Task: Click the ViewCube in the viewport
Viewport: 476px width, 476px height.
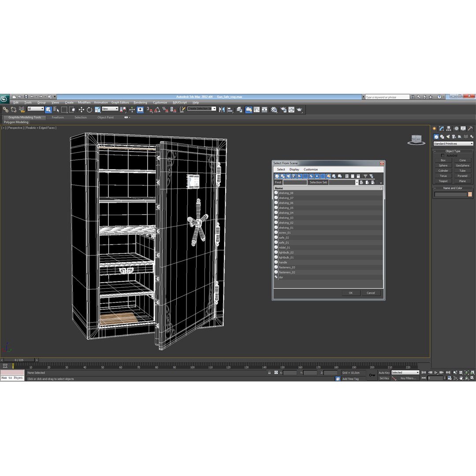Action: click(416, 140)
